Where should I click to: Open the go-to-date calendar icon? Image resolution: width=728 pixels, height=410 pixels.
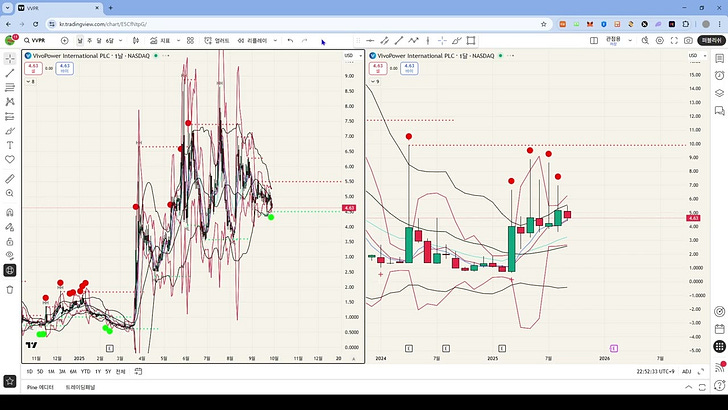138,371
